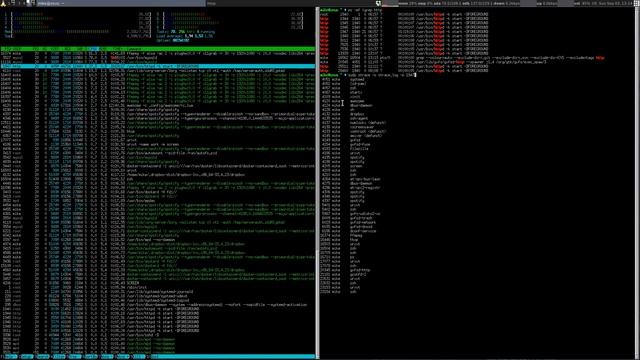The image size is (640, 360).
Task: Click F9 Kill in htop function bar
Action: click(138, 357)
